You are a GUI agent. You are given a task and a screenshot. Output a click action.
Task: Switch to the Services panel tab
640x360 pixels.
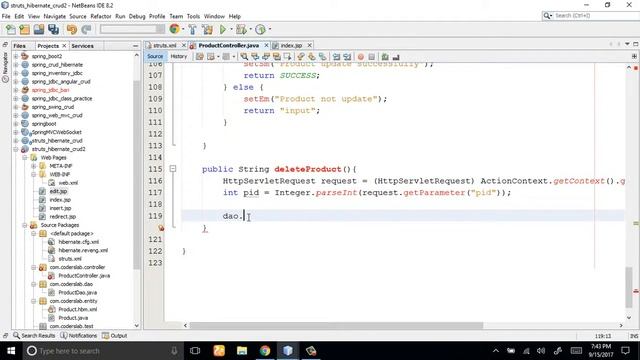(82, 46)
